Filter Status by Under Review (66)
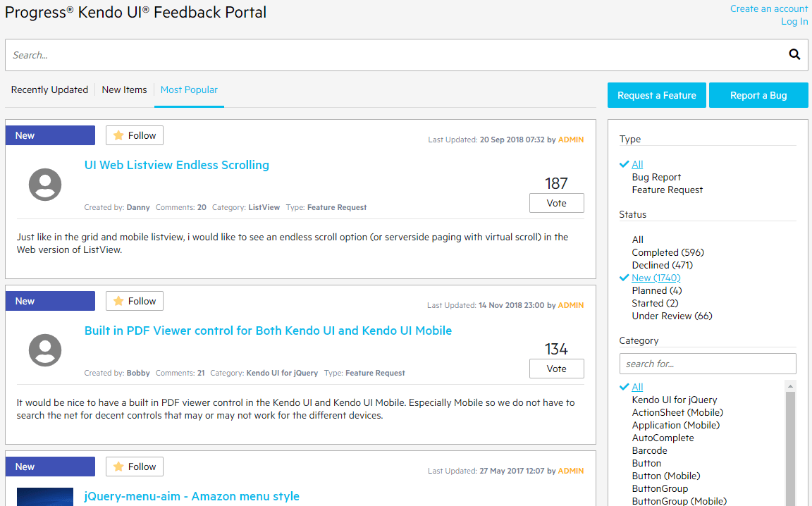 click(672, 316)
